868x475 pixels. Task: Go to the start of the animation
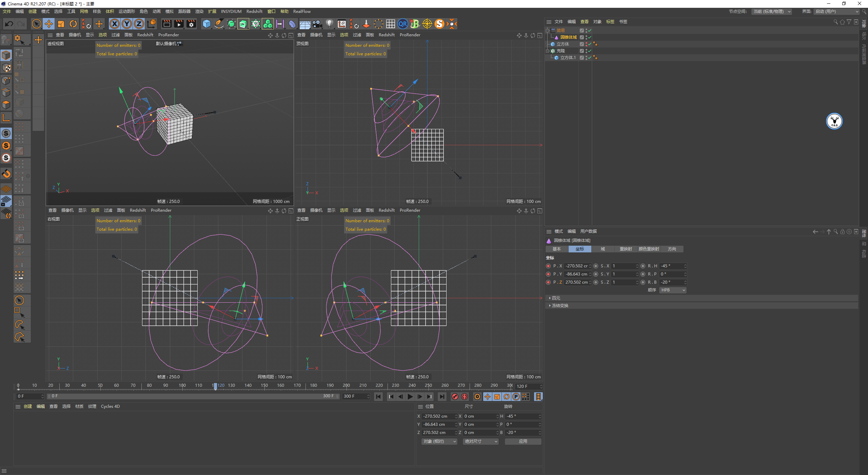point(378,397)
